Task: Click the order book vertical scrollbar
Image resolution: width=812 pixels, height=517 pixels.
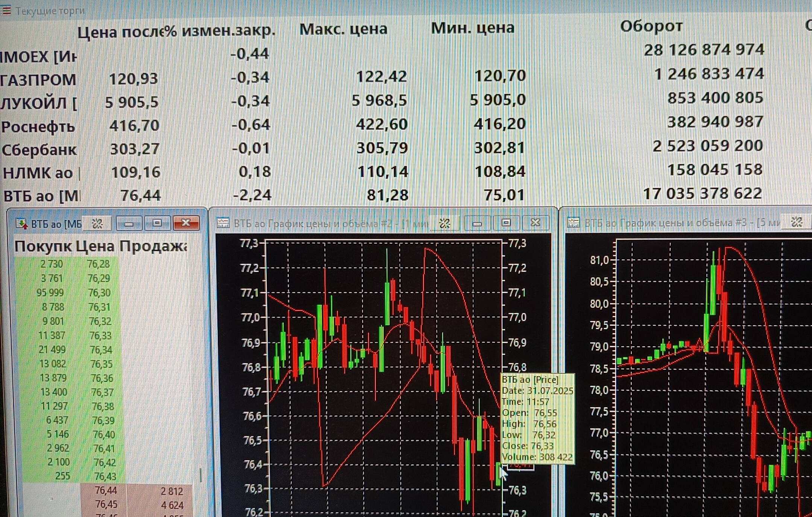Action: (x=201, y=475)
